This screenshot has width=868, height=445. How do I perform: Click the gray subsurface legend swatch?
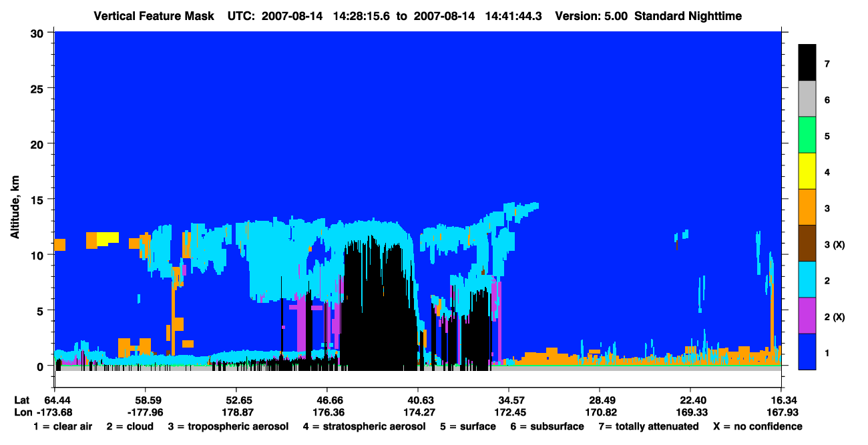807,99
